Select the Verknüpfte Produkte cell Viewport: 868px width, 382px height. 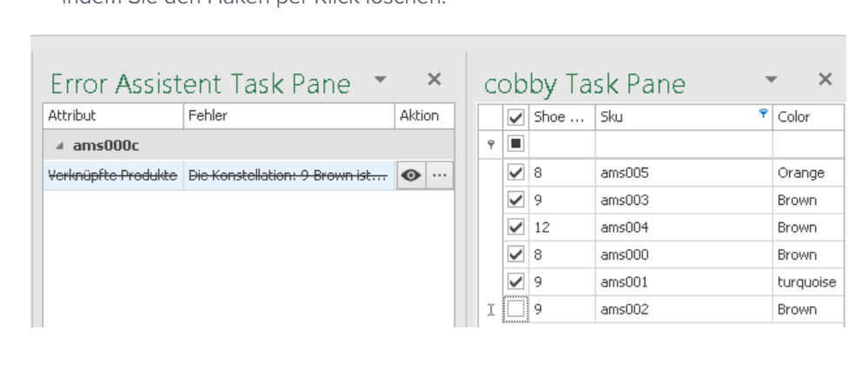coord(113,175)
